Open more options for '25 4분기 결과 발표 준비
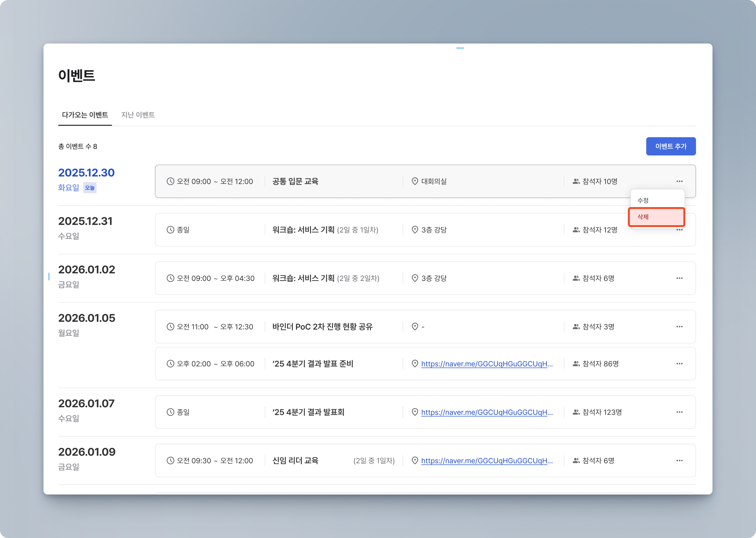This screenshot has width=756, height=538. [679, 364]
